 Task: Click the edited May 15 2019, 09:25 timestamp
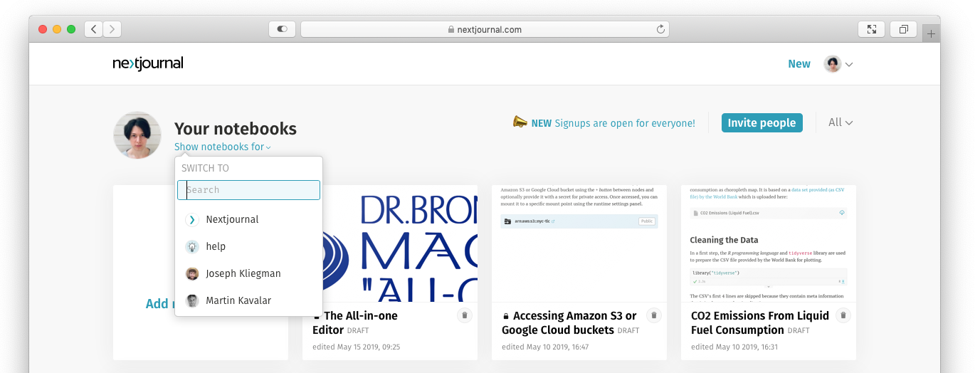(x=357, y=347)
